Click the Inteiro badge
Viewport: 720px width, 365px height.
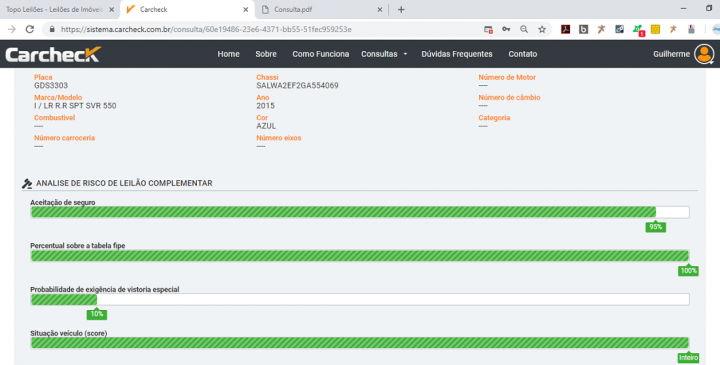tap(688, 358)
